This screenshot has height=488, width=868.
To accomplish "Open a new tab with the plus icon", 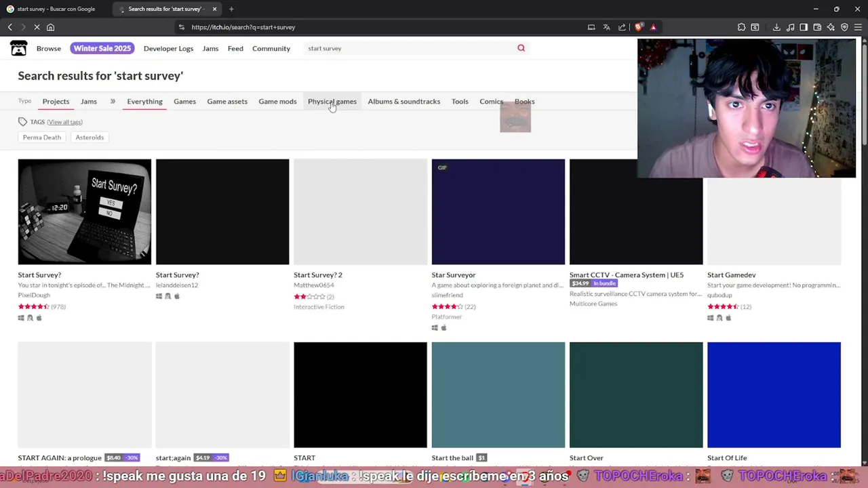I will click(x=231, y=9).
